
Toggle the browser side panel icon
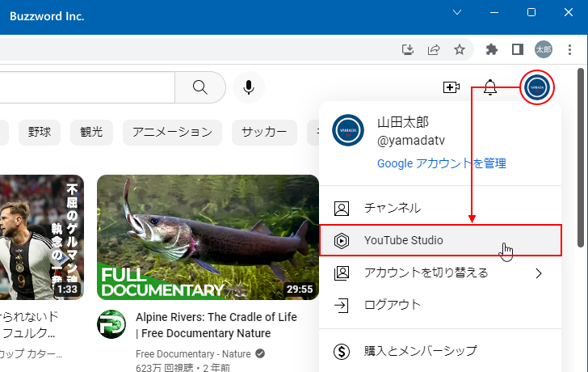(x=518, y=49)
